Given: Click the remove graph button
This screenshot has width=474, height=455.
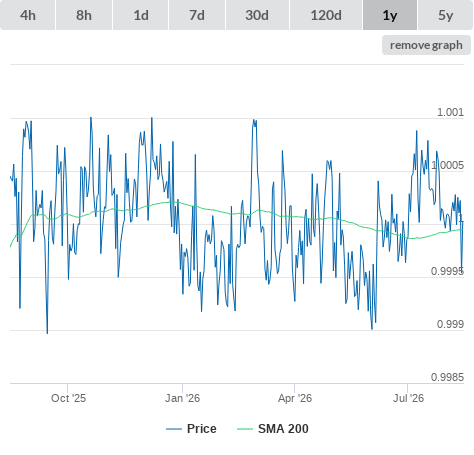Looking at the screenshot, I should point(426,45).
